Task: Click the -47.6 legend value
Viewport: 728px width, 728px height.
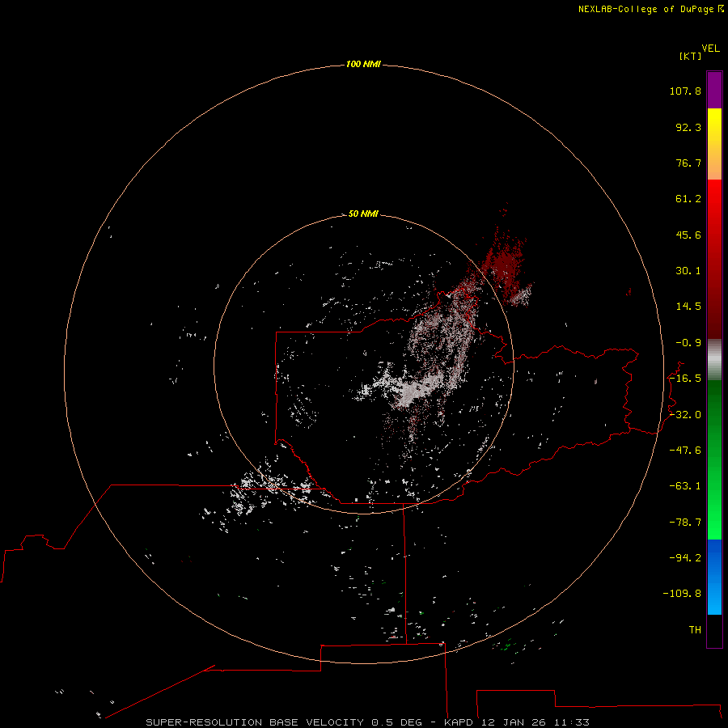Action: 685,451
